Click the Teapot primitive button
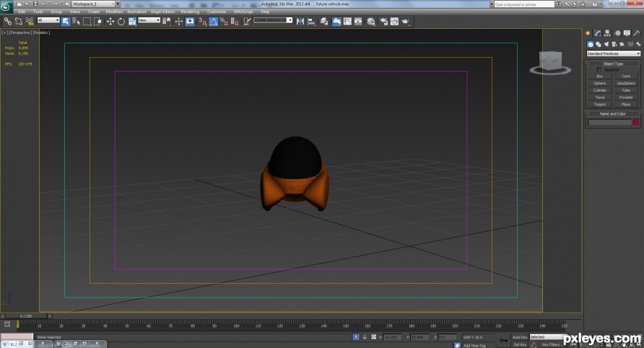The width and height of the screenshot is (644, 348). tap(600, 105)
